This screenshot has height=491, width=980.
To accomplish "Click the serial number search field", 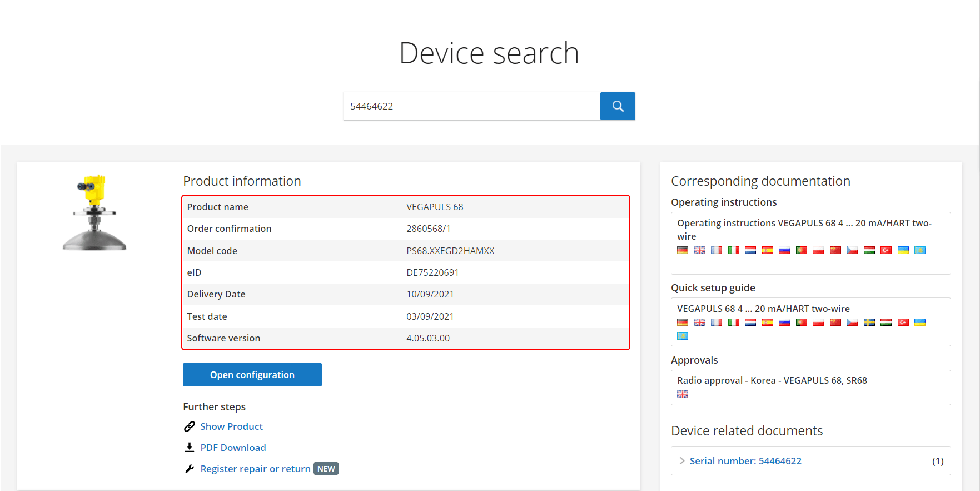I will [471, 106].
